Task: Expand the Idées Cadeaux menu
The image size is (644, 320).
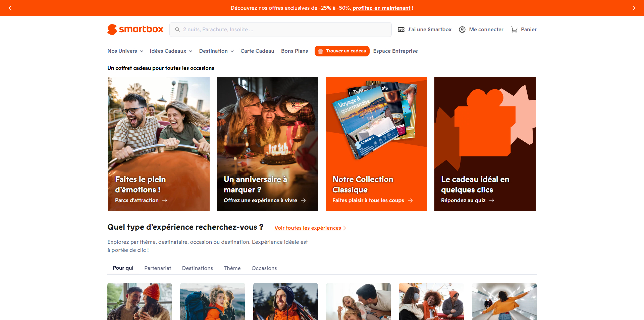Action: (171, 51)
